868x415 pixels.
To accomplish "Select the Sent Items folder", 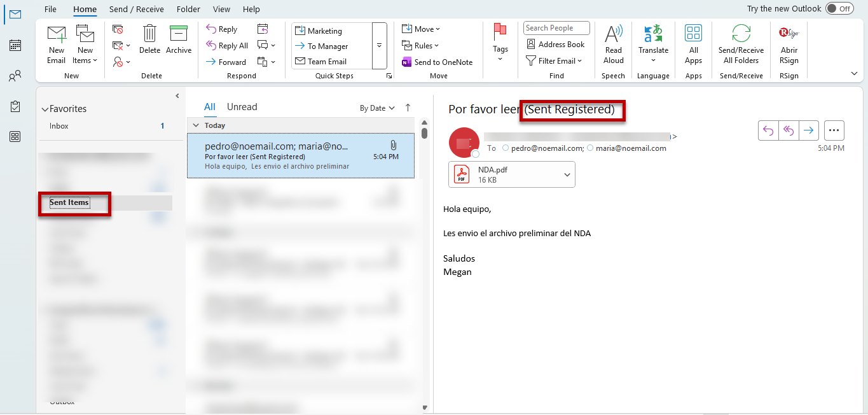I will (x=69, y=203).
